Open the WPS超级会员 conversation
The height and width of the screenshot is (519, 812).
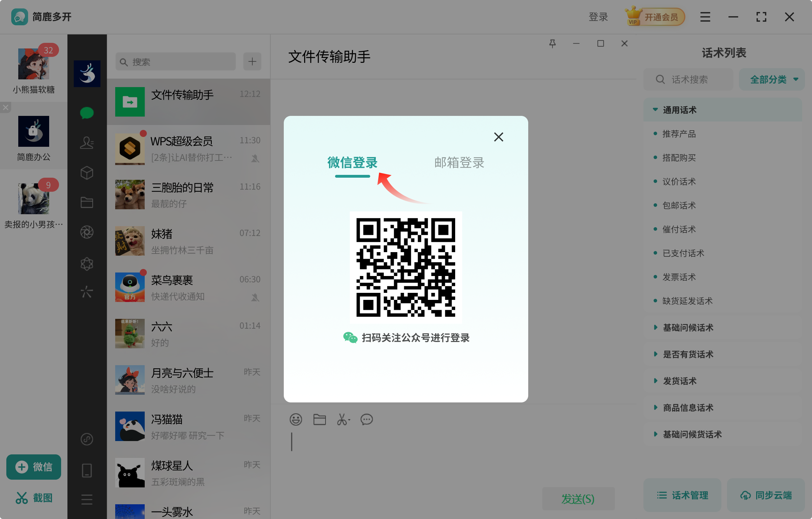189,149
